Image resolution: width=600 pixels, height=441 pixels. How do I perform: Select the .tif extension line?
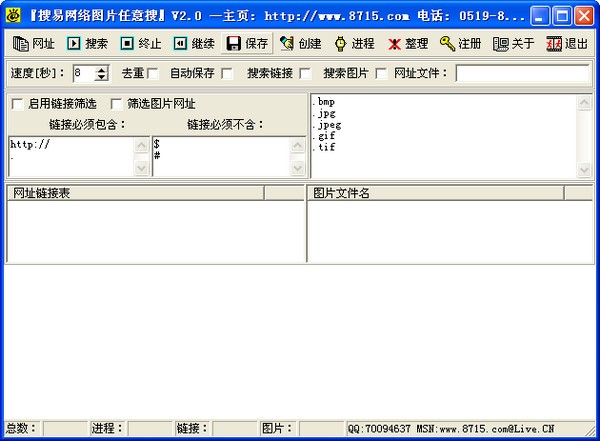click(x=324, y=147)
